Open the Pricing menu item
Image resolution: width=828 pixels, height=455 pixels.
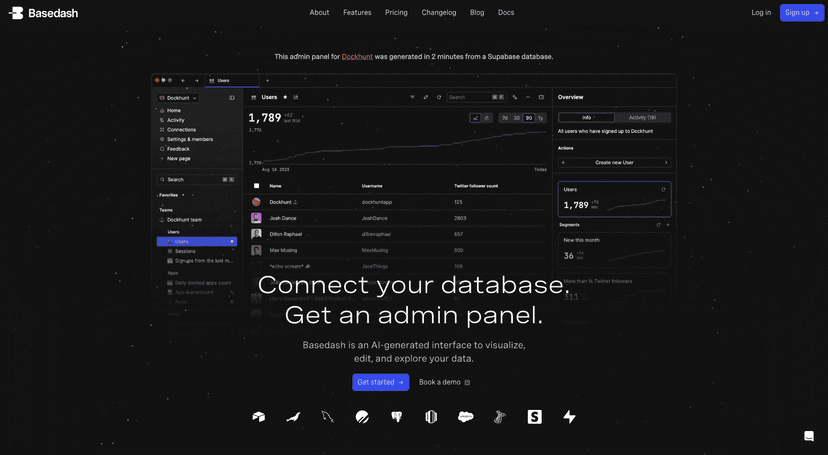point(396,13)
